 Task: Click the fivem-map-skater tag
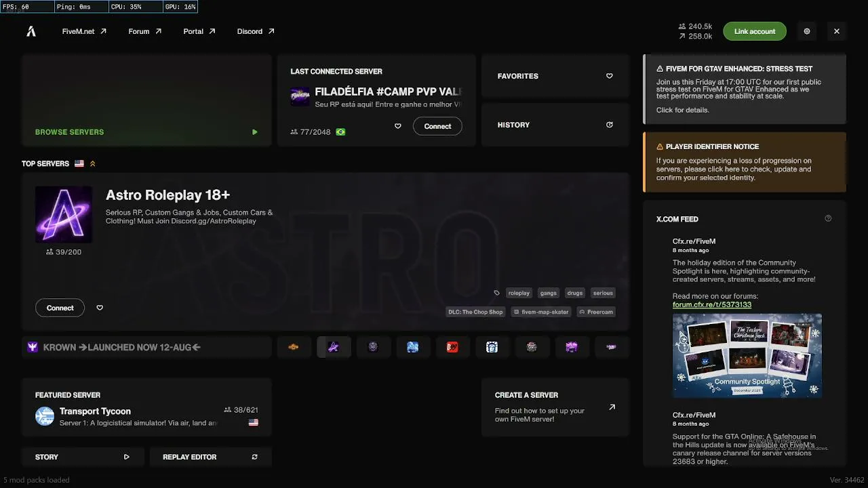click(541, 312)
